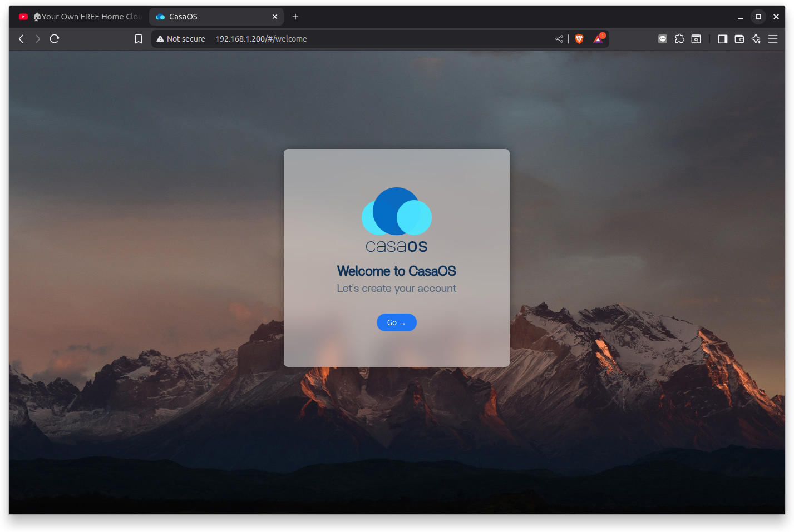
Task: Click the Welcome to CasaOS heading
Action: point(397,271)
